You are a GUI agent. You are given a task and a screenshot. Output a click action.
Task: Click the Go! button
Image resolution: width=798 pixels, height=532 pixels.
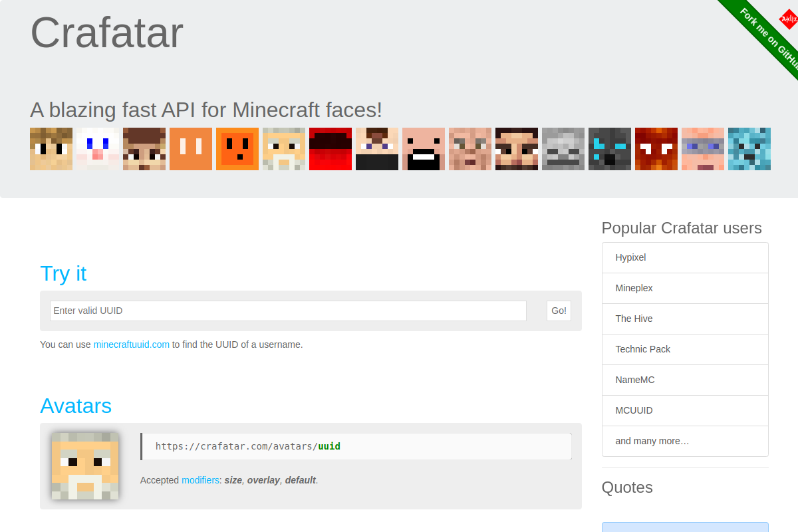[x=559, y=311]
